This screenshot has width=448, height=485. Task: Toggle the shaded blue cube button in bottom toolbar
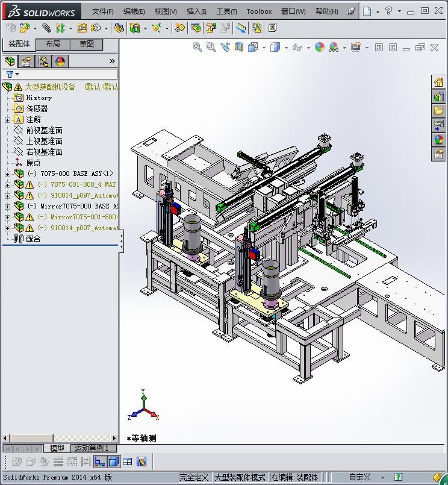coord(114,462)
